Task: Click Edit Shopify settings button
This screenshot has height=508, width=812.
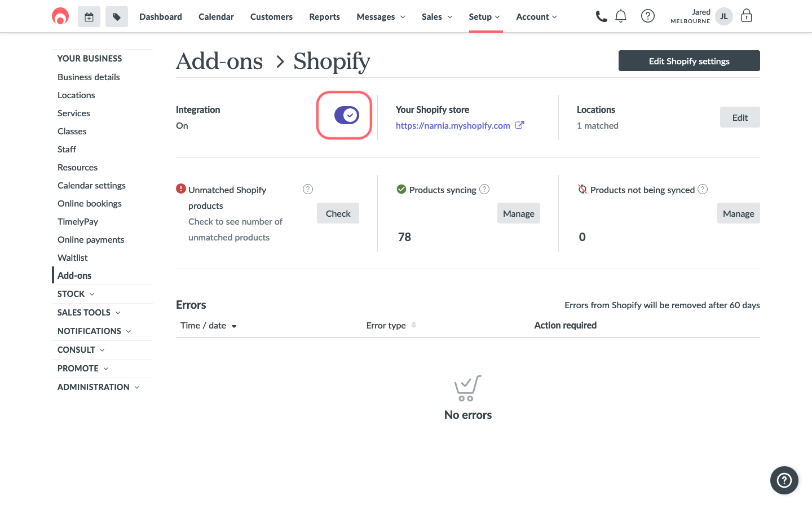Action: [689, 61]
